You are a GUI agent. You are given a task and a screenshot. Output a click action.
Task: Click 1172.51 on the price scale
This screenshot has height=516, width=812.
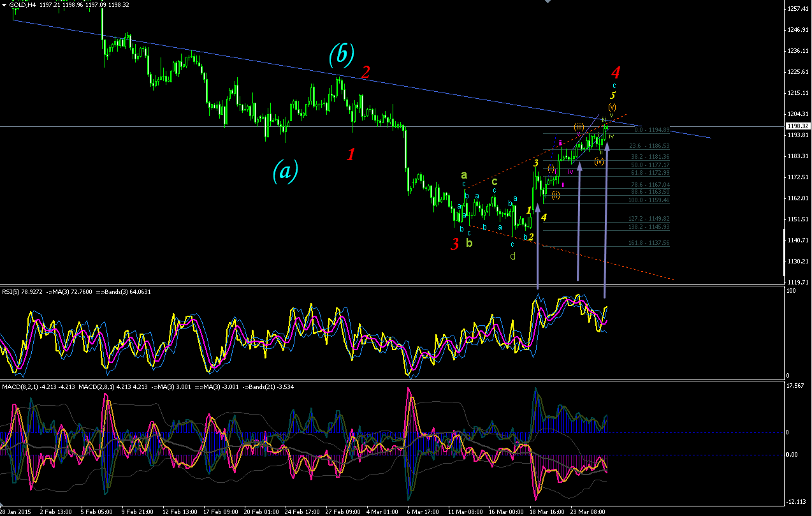pyautogui.click(x=797, y=177)
